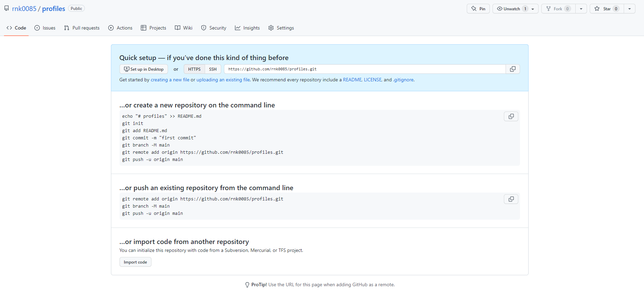
Task: Click the Security shield icon
Action: 204,28
